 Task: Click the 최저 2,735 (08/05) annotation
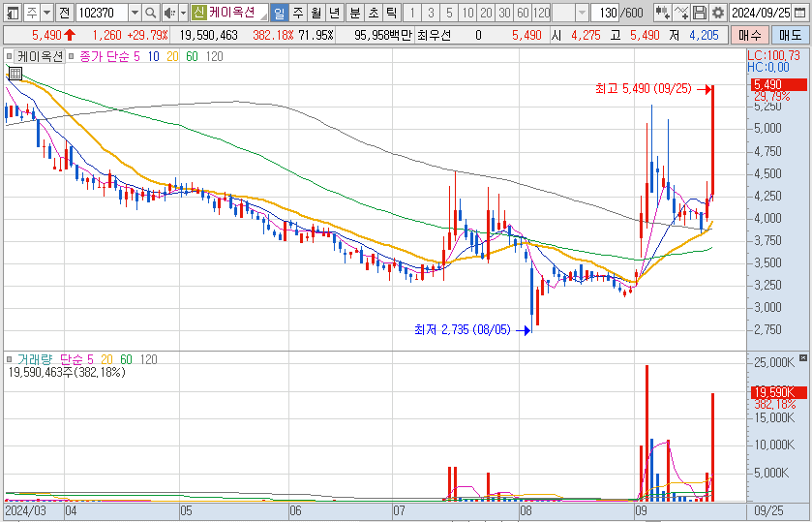point(462,329)
